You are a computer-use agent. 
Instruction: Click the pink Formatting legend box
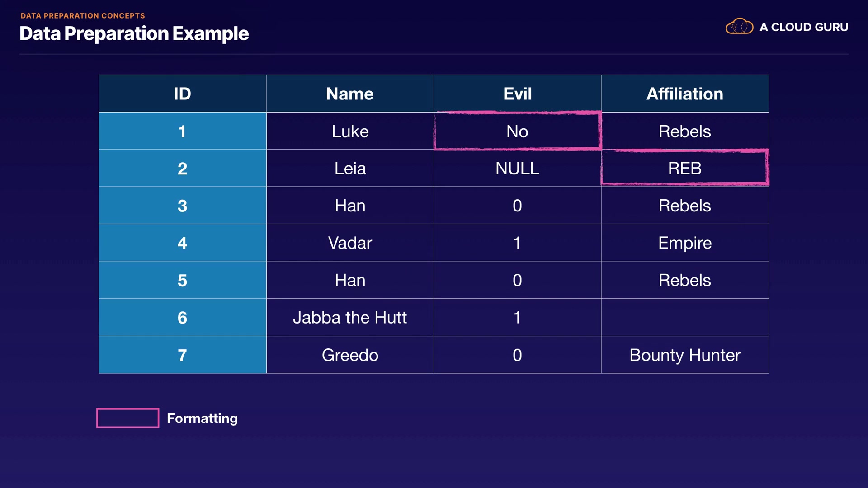[127, 418]
